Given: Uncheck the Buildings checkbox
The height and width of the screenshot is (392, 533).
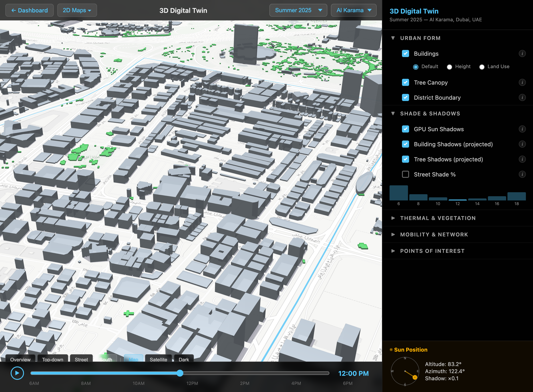Looking at the screenshot, I should point(406,54).
